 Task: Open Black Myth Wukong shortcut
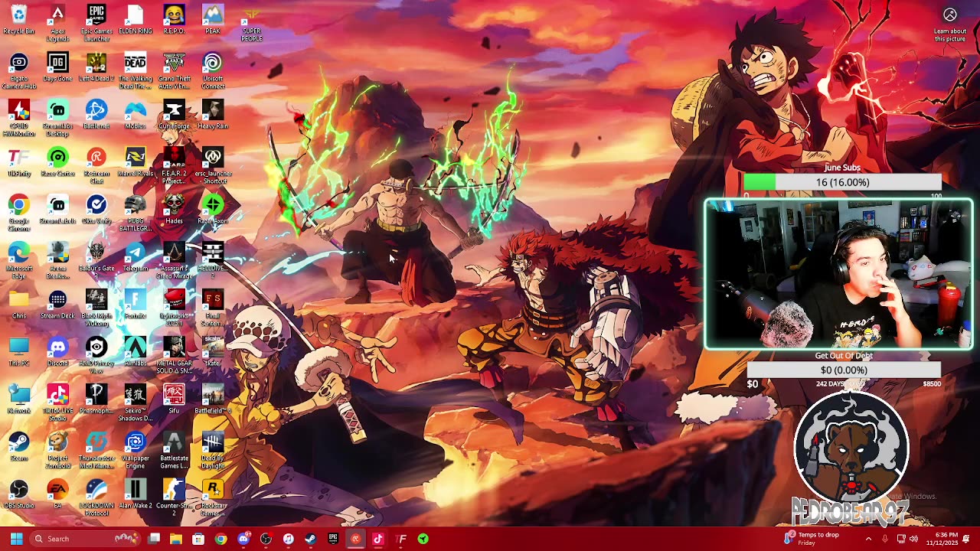click(x=96, y=308)
